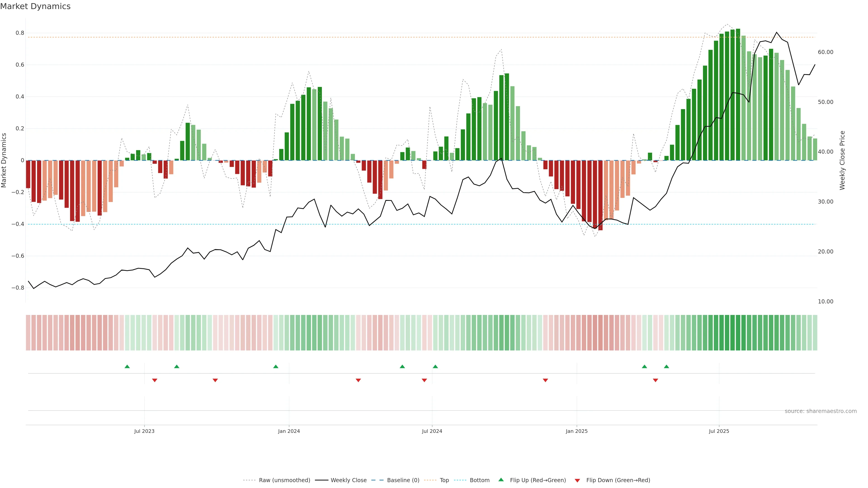The image size is (868, 488).
Task: Click the rightmost red flip-down triangle marker
Action: [x=655, y=380]
